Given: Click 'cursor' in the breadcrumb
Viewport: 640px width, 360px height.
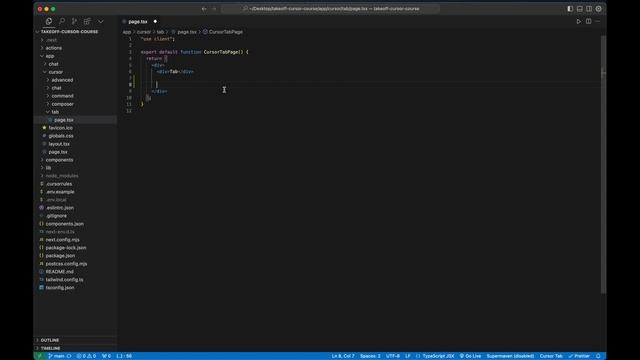Looking at the screenshot, I should click(x=144, y=32).
